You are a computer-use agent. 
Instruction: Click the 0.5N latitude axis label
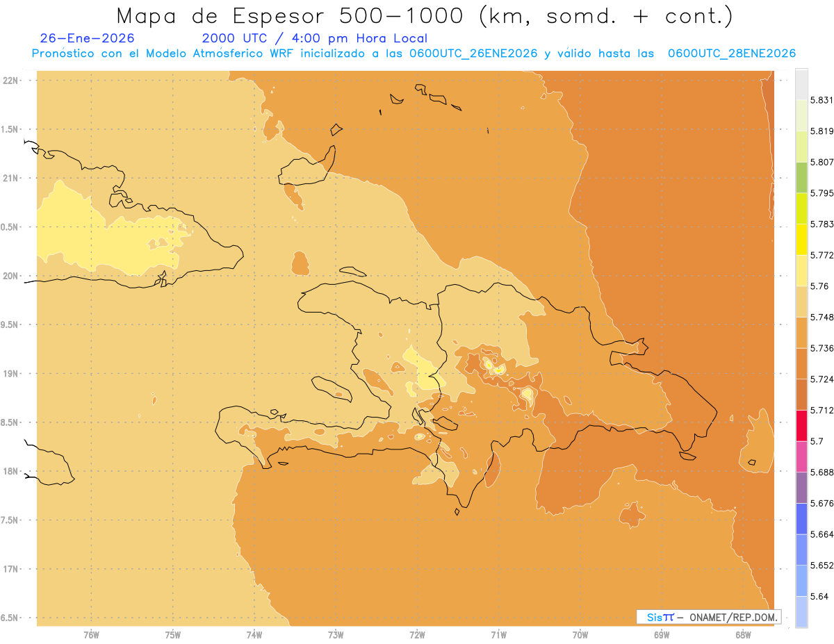click(x=10, y=227)
